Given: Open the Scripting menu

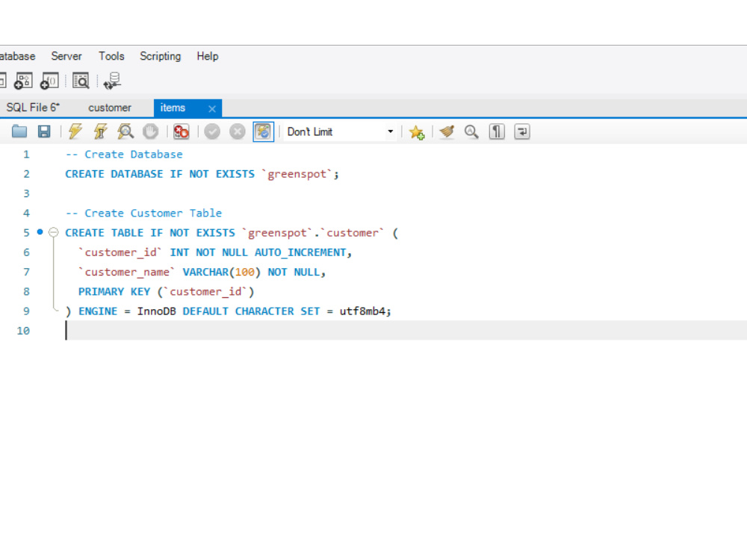Looking at the screenshot, I should (x=160, y=56).
